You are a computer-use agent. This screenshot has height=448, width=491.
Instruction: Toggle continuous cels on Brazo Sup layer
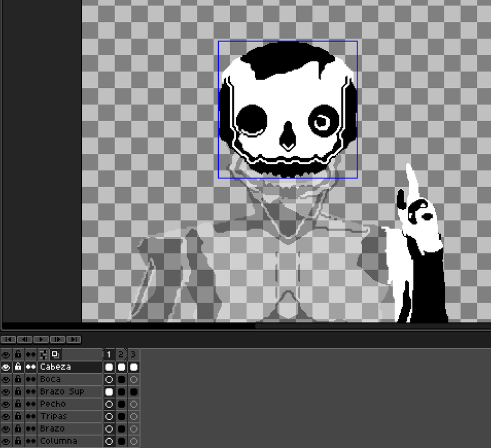click(31, 392)
